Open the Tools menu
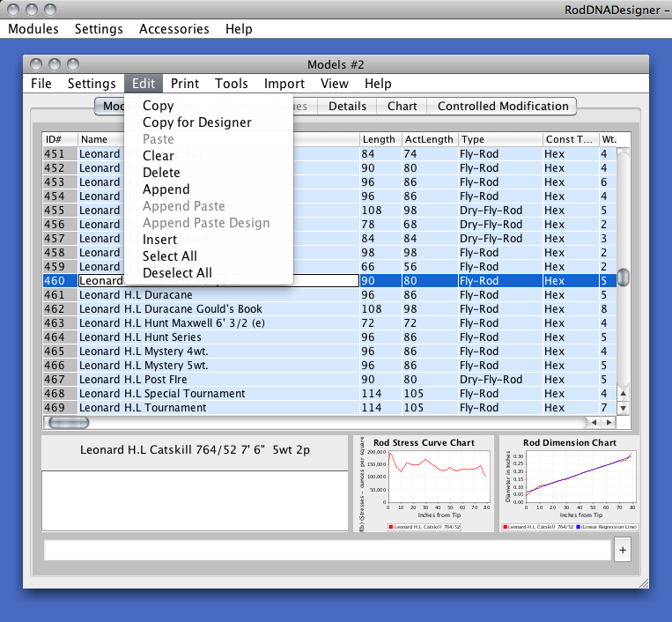Viewport: 672px width, 622px height. coord(232,83)
